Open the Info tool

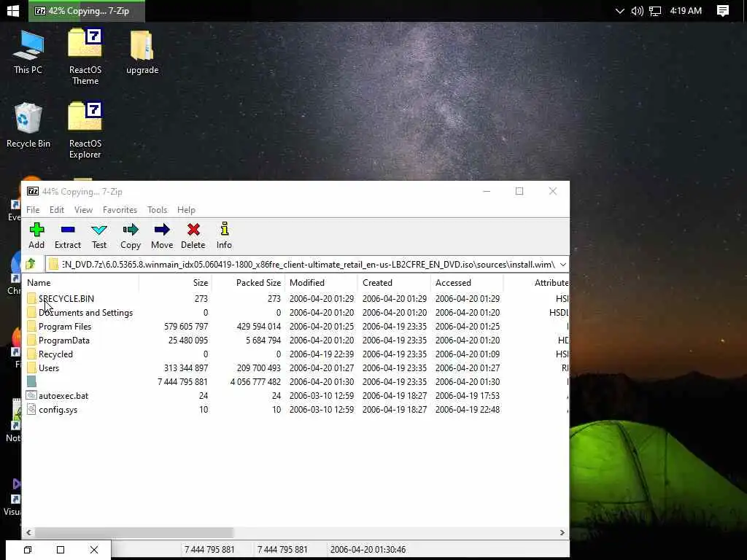pos(225,236)
